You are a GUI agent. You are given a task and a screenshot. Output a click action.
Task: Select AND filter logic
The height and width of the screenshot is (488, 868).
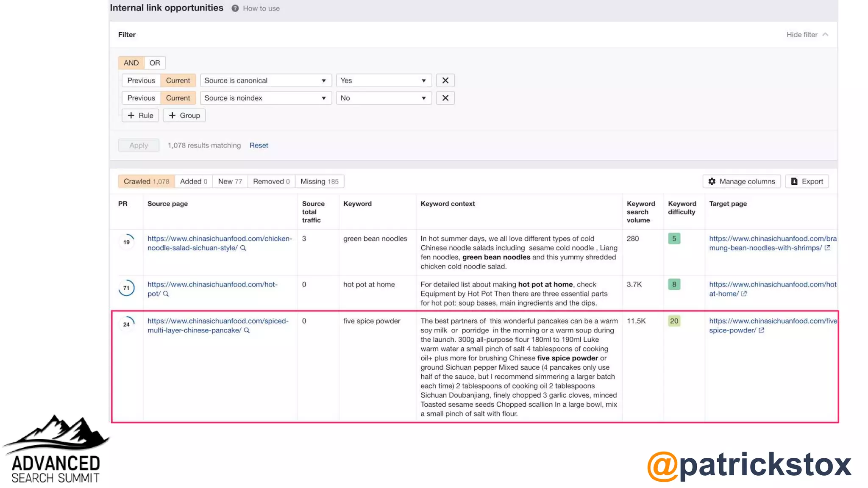(x=131, y=63)
